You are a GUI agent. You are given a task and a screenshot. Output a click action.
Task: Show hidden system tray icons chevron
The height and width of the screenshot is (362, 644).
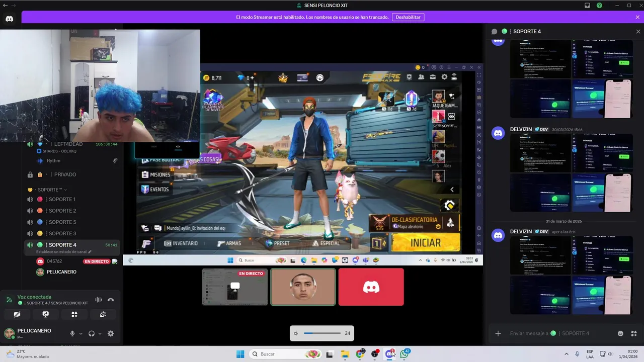click(566, 354)
